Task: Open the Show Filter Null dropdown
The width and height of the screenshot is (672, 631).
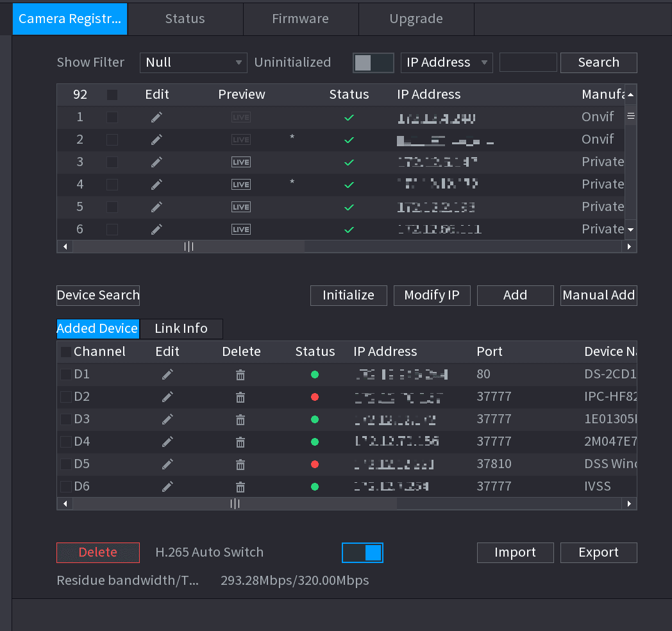Action: [x=194, y=63]
